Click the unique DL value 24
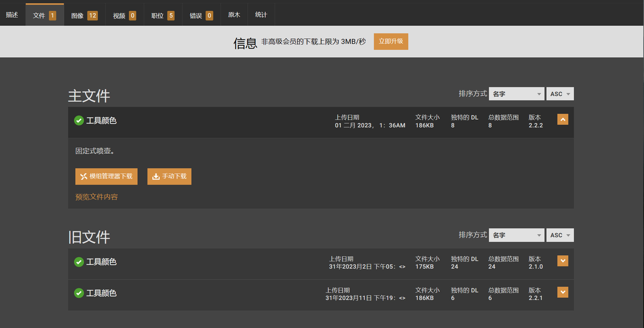 (x=454, y=266)
